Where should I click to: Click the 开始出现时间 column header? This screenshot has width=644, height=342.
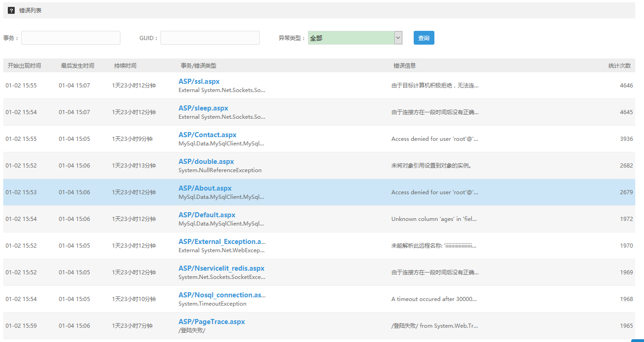(24, 66)
